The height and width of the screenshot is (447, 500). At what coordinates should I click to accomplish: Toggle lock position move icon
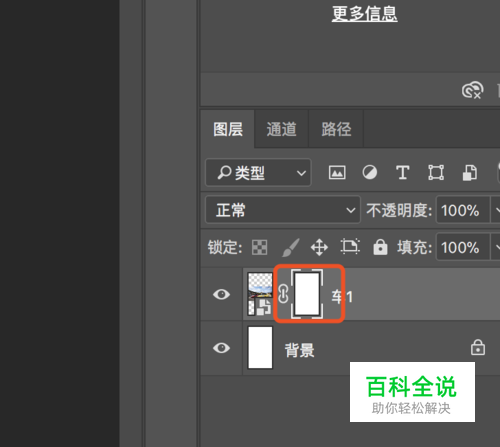319,247
